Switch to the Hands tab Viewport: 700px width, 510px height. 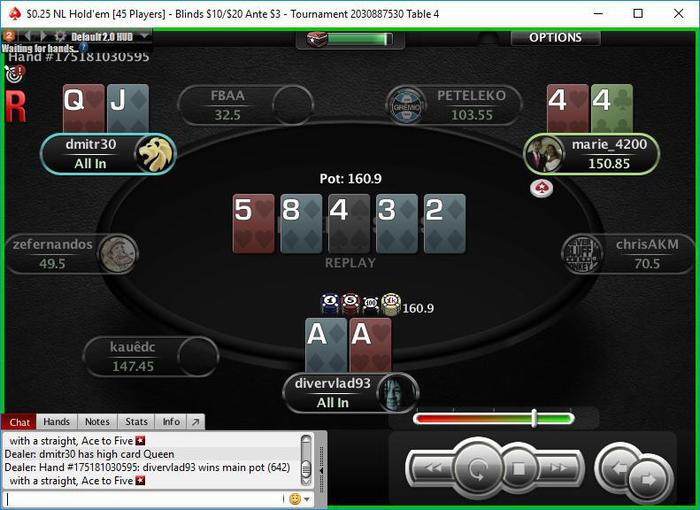pos(57,422)
